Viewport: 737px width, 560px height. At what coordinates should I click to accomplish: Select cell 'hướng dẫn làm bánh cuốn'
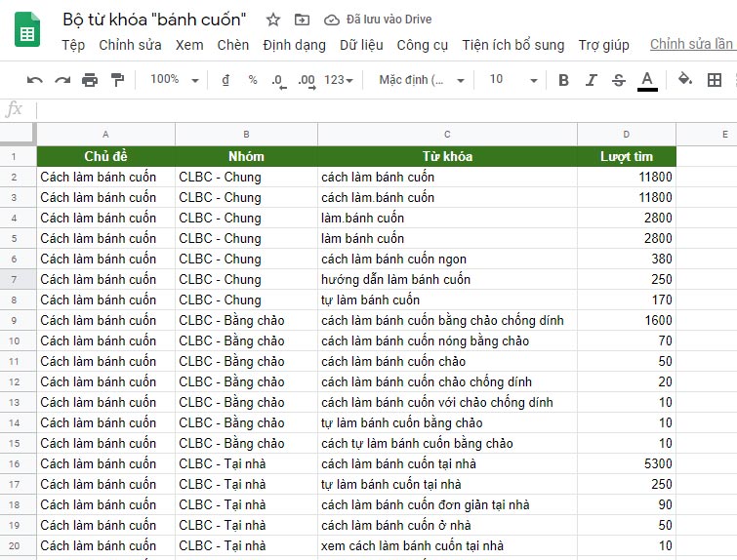(447, 280)
